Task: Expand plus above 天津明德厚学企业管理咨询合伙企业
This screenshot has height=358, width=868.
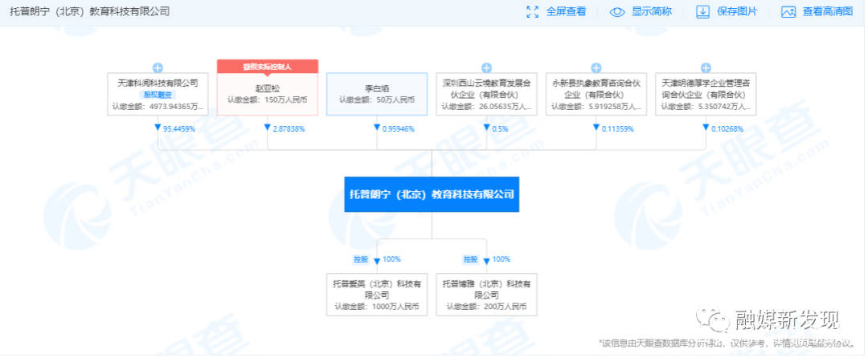Action: [706, 68]
